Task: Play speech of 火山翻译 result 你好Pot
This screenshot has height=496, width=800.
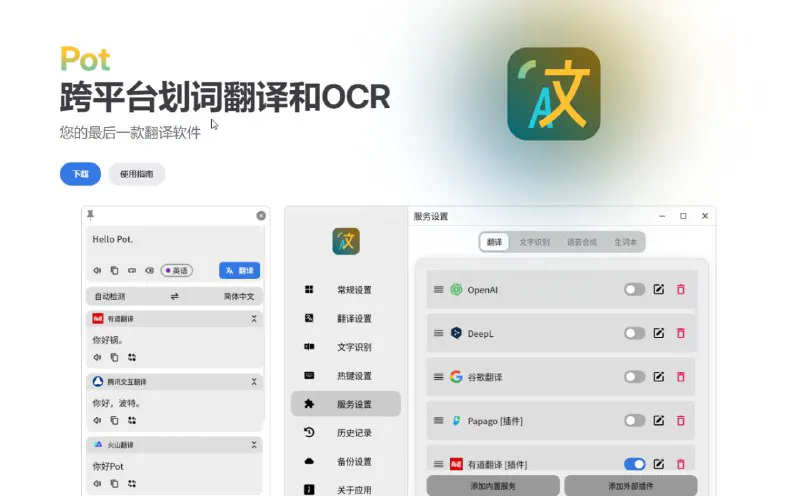Action: click(97, 483)
